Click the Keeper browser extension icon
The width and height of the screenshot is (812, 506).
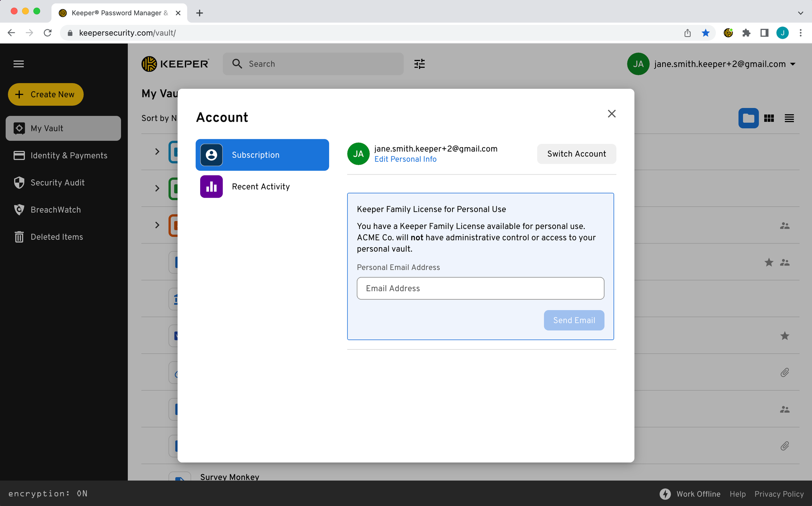click(x=728, y=33)
